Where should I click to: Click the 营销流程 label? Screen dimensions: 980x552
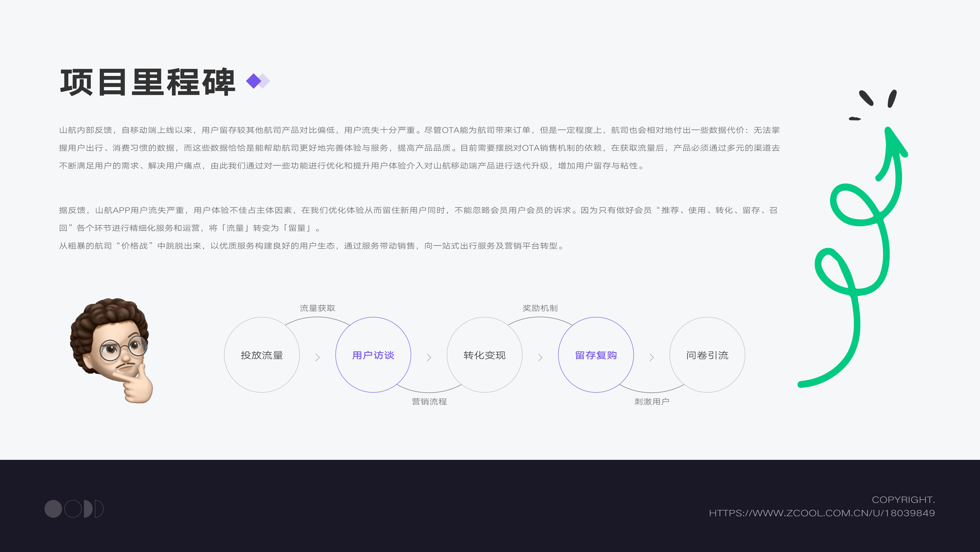pyautogui.click(x=429, y=402)
